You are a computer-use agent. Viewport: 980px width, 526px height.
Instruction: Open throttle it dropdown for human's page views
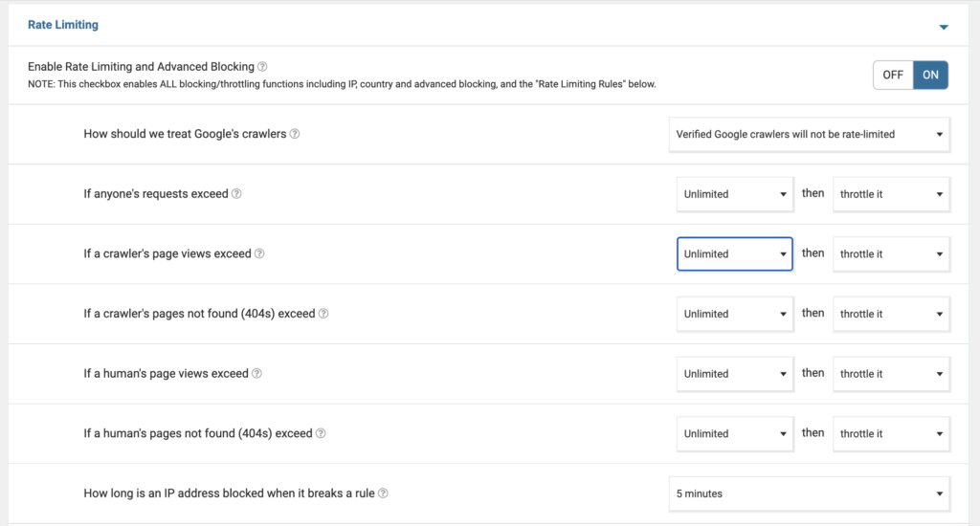pos(891,374)
